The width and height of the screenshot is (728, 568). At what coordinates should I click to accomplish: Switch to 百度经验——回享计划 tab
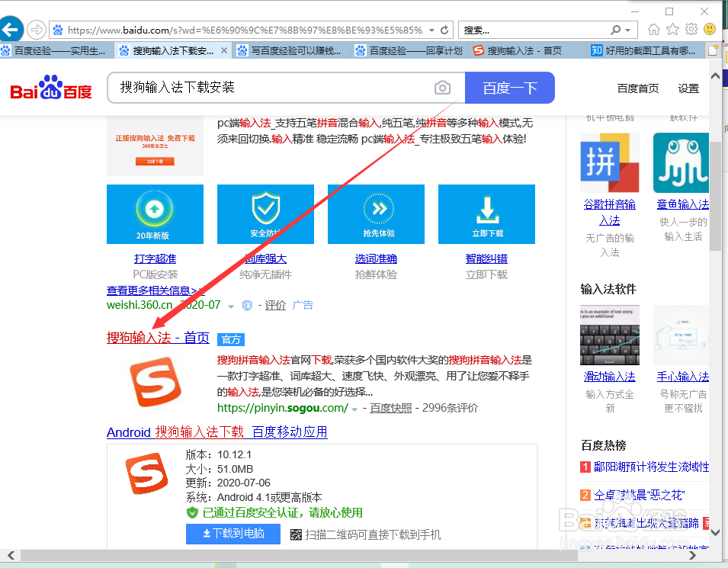coord(409,50)
